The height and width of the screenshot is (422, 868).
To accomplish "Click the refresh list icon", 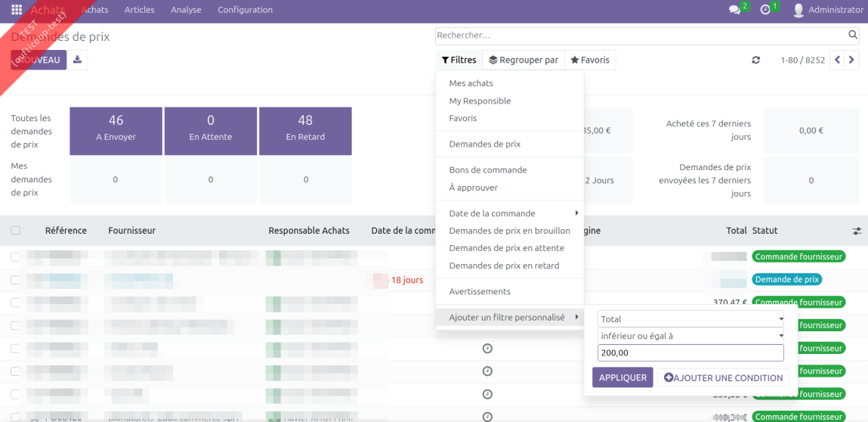I will click(x=755, y=60).
